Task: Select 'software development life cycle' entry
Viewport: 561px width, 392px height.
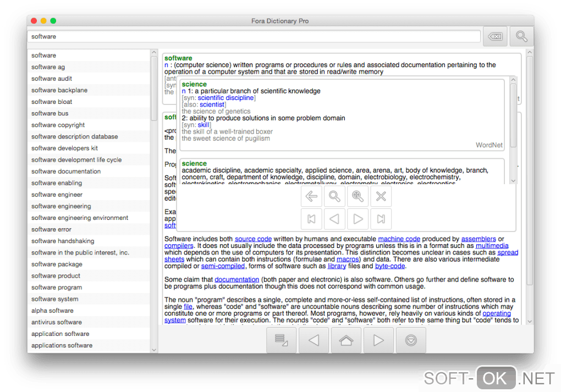Action: click(x=89, y=160)
